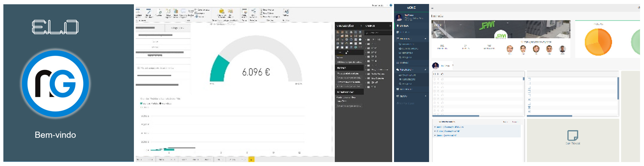Screen dimensions: 644x166
Task: Open the first blue link in uONE list
Action: (x=450, y=127)
